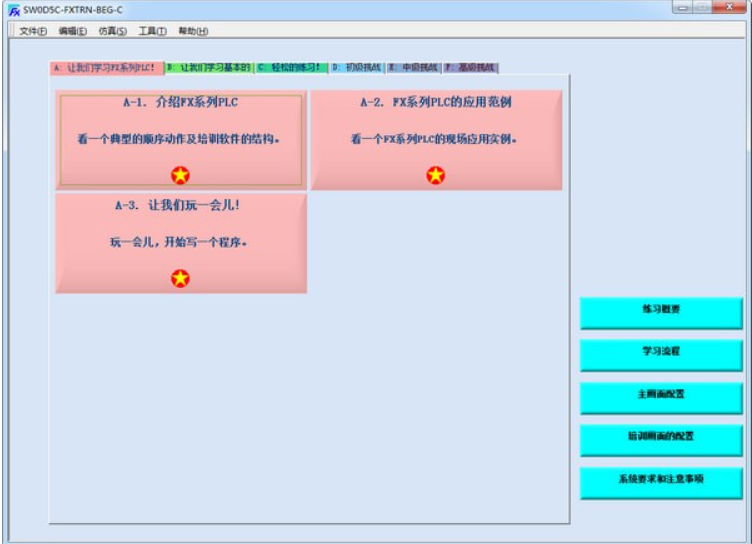Close the SW0D5C-FXTRN-BEG-C window
Image resolution: width=752 pixels, height=544 pixels.
pos(728,7)
